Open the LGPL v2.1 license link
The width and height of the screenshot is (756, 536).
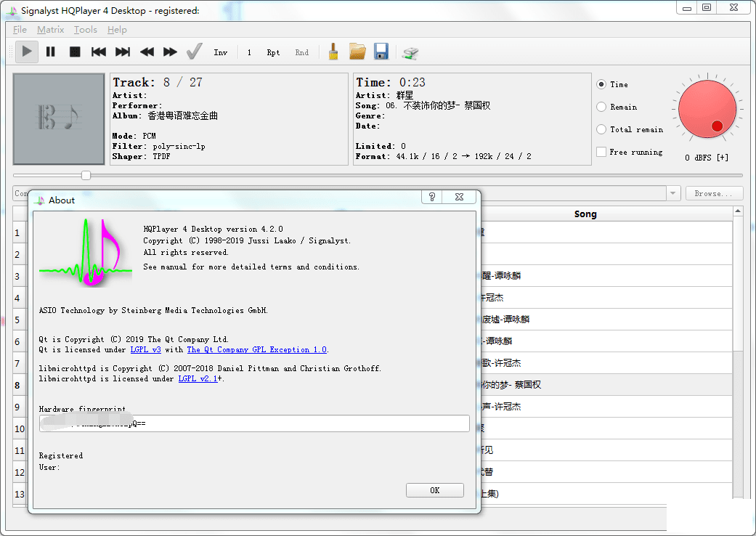click(x=198, y=378)
